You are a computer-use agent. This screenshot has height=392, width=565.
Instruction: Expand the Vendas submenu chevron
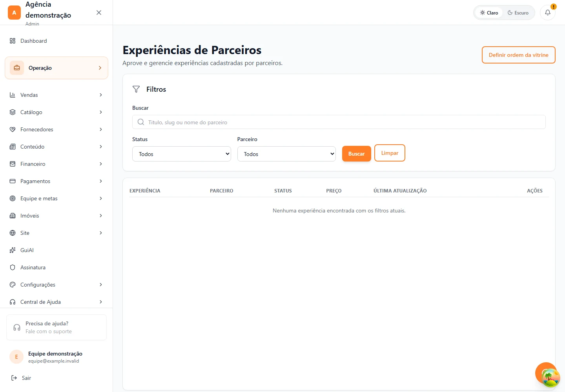click(101, 95)
